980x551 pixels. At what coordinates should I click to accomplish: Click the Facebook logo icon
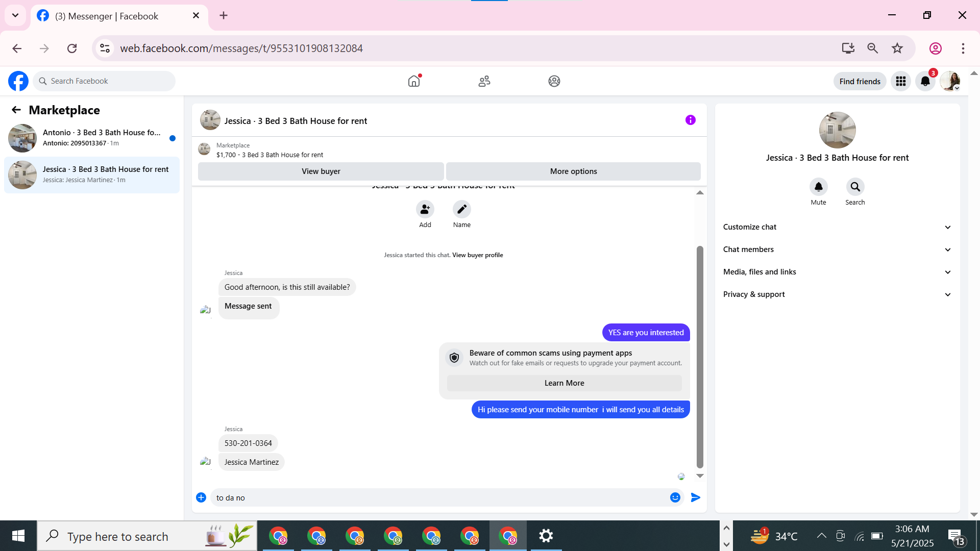pos(18,81)
